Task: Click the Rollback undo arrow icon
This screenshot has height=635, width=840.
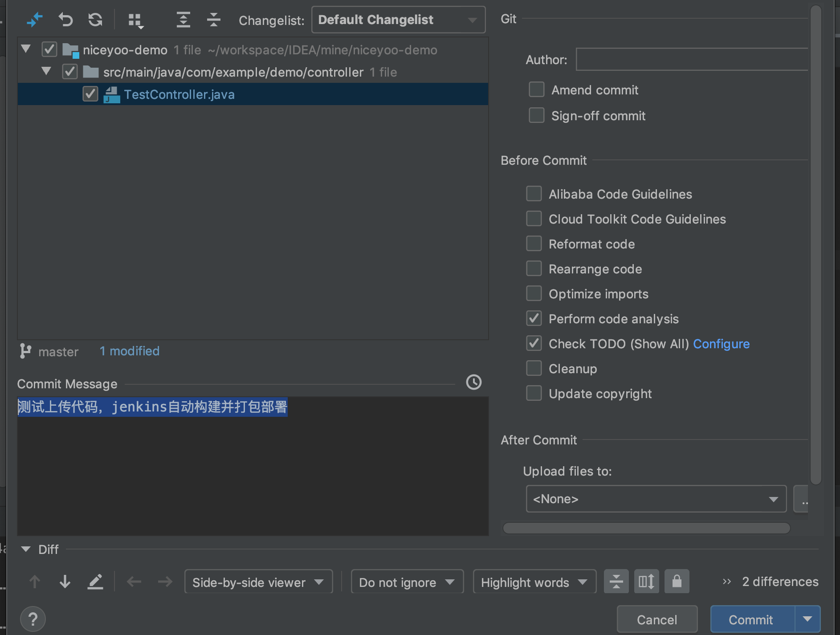Action: click(65, 20)
